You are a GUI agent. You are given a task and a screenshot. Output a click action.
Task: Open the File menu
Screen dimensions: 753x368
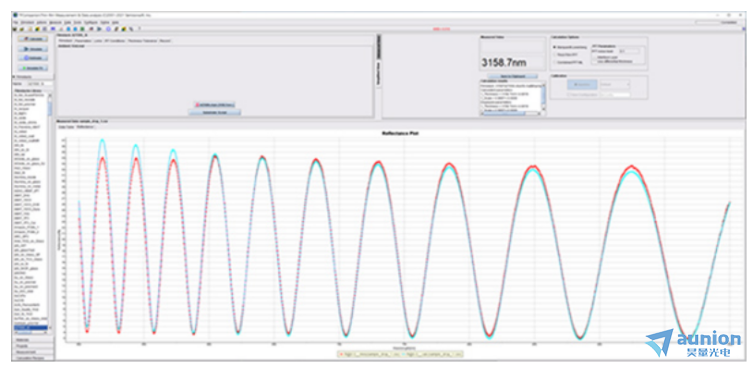pos(15,23)
